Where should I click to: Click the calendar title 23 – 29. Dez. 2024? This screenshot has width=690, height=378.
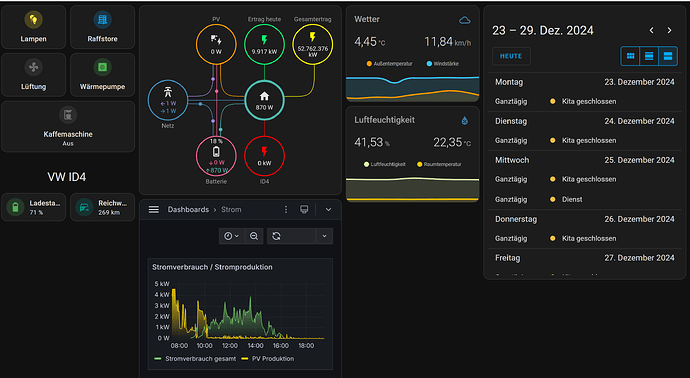click(x=543, y=30)
